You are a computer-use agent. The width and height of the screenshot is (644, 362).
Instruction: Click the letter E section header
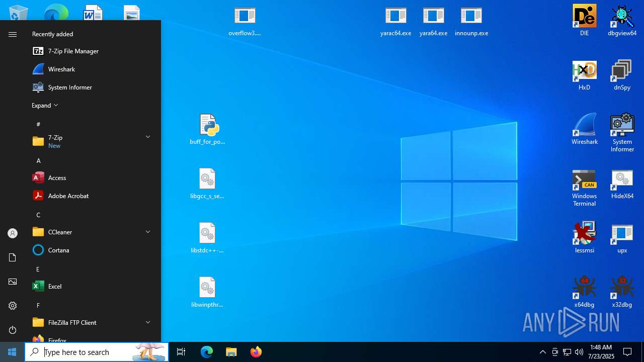[x=39, y=269]
